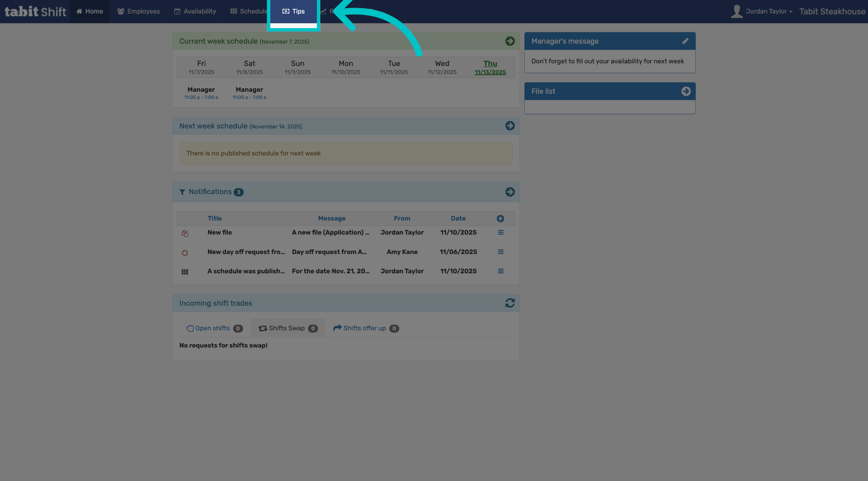The image size is (868, 481).
Task: Click sender Amy Kane in notifications
Action: 402,252
